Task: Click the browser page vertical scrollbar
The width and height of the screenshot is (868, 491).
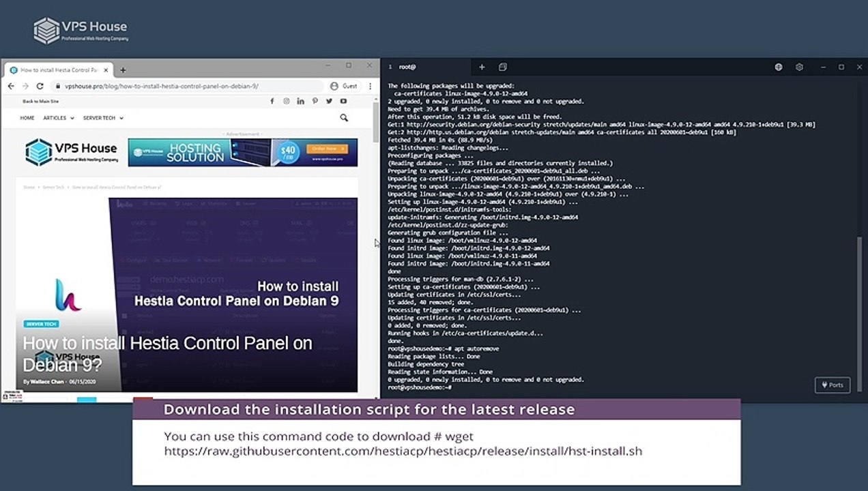Action: (x=375, y=123)
